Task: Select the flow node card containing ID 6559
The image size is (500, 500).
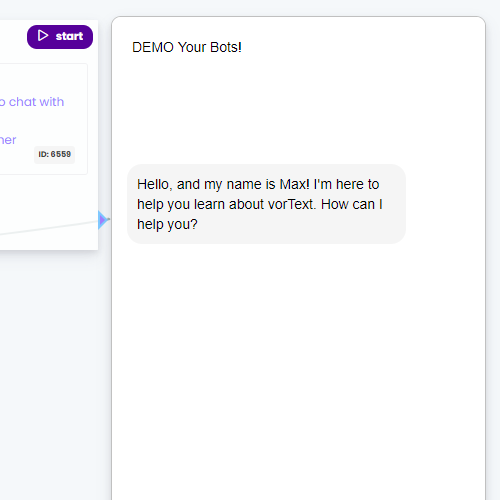Action: 43,119
